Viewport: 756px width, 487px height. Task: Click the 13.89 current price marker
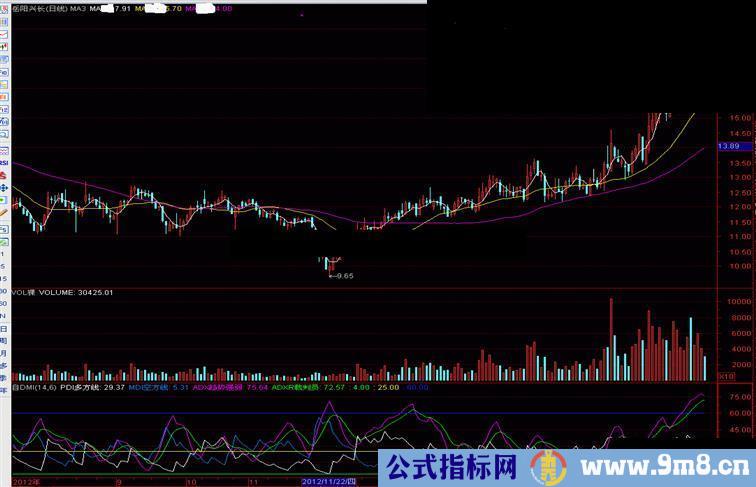pos(728,147)
